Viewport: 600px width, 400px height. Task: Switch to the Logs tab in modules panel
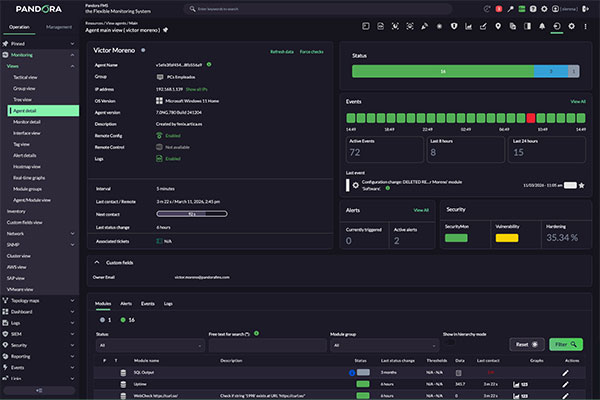pyautogui.click(x=168, y=304)
